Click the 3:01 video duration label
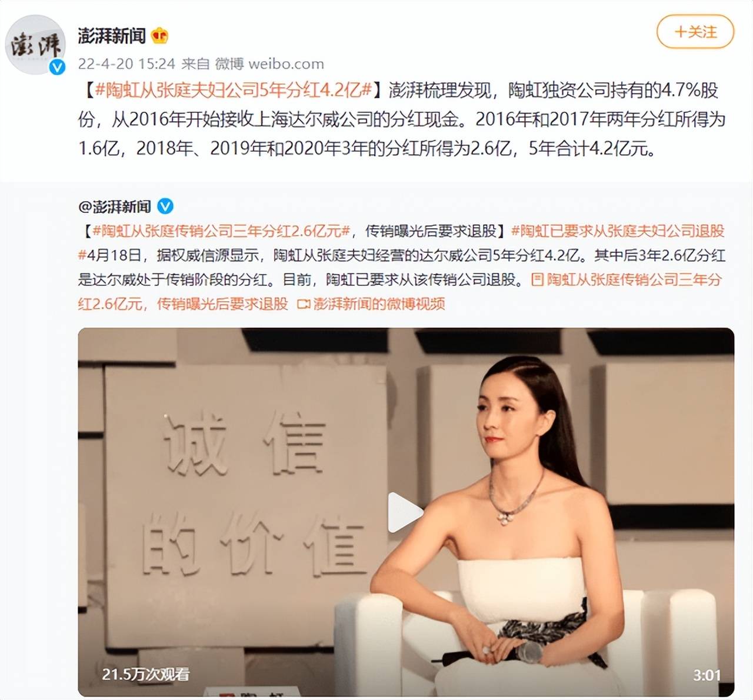Image resolution: width=753 pixels, height=700 pixels. [x=707, y=675]
